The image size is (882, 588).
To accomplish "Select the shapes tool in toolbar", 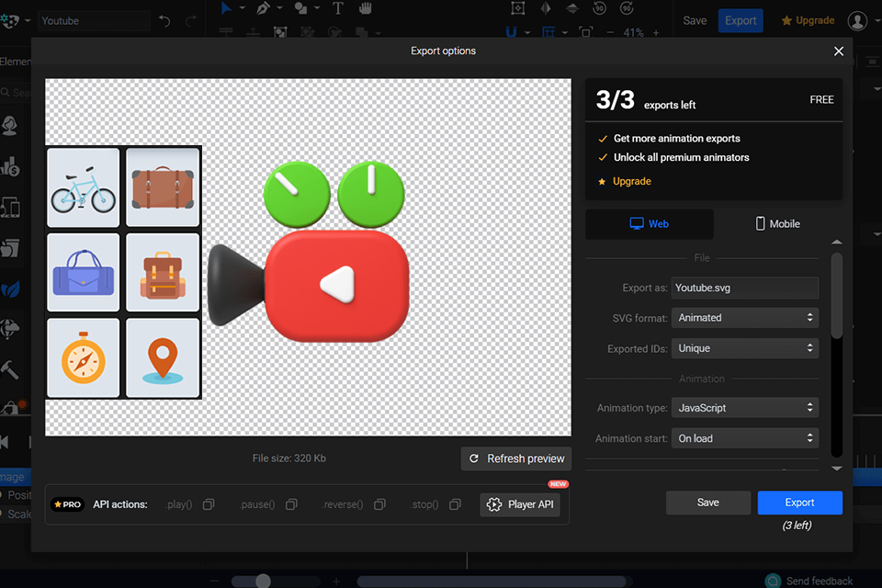I will click(300, 8).
